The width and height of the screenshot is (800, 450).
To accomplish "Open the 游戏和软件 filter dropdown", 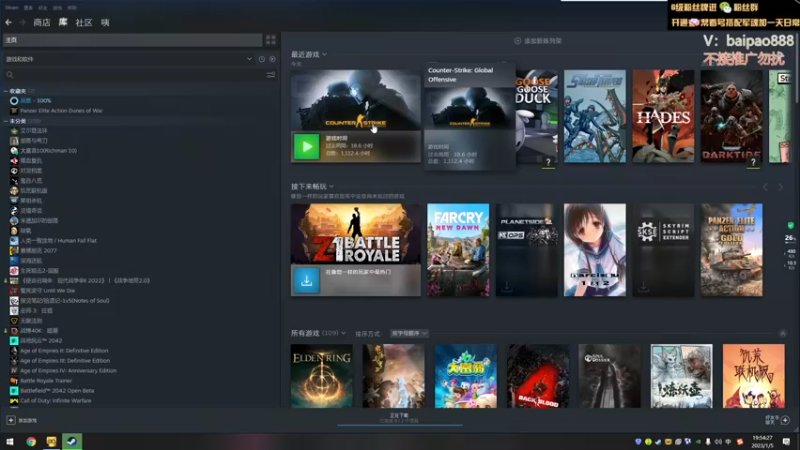I will point(129,59).
